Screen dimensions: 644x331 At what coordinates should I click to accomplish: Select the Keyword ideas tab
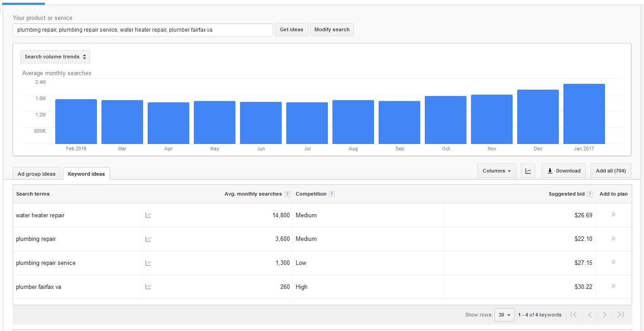[86, 173]
